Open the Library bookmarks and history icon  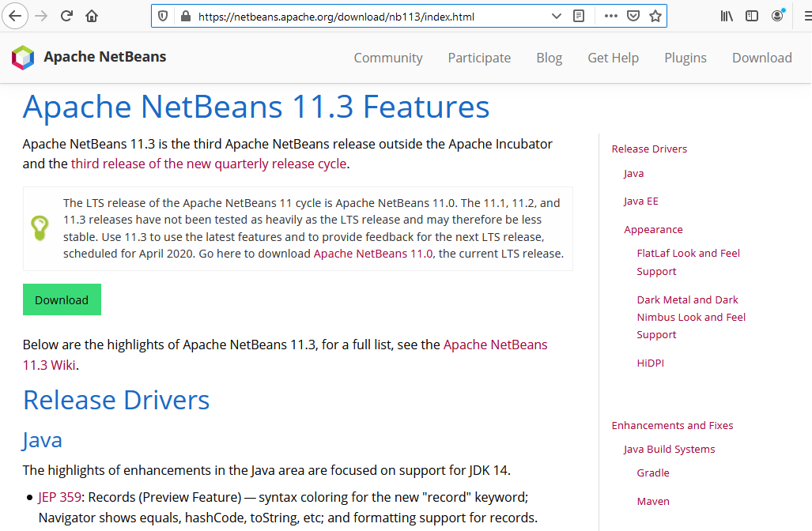[727, 16]
